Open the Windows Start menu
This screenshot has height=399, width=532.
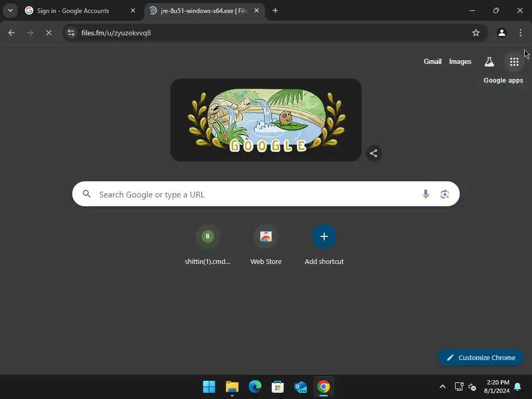point(209,387)
